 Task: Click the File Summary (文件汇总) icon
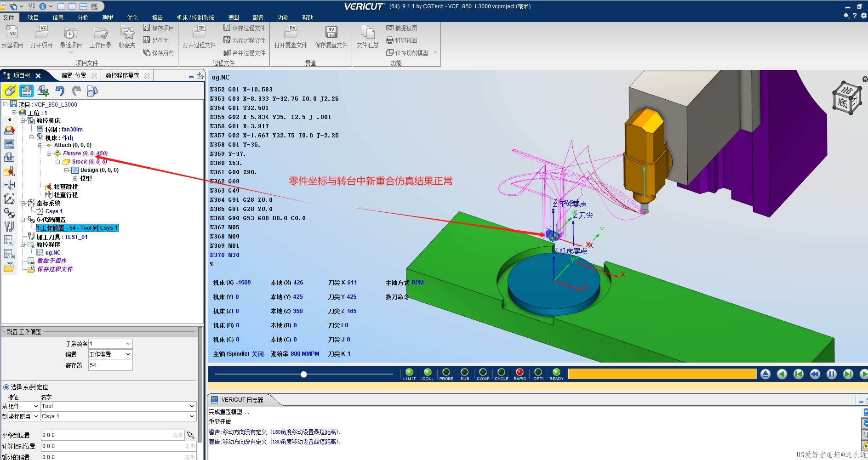367,33
